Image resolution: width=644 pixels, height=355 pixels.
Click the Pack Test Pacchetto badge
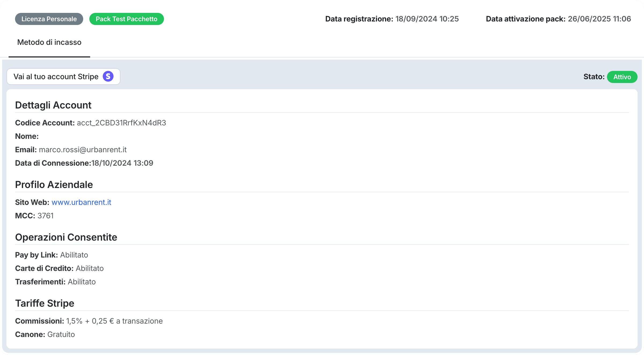pos(126,19)
